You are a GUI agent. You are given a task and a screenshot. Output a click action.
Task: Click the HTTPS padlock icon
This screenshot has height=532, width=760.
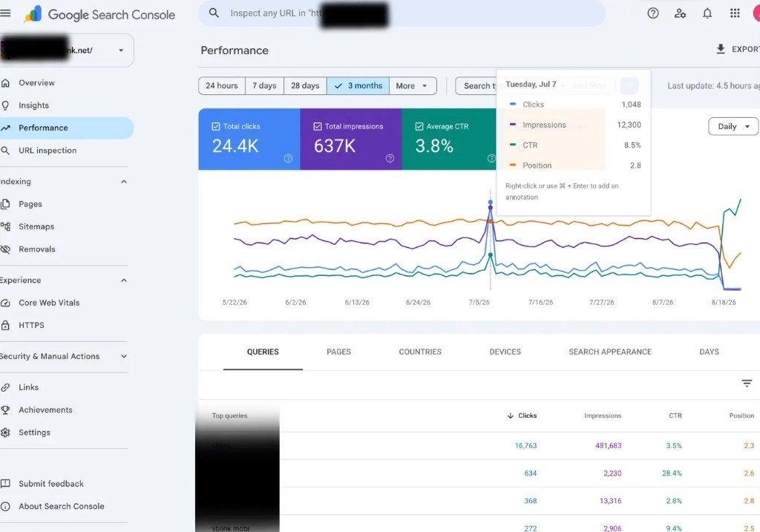5,325
